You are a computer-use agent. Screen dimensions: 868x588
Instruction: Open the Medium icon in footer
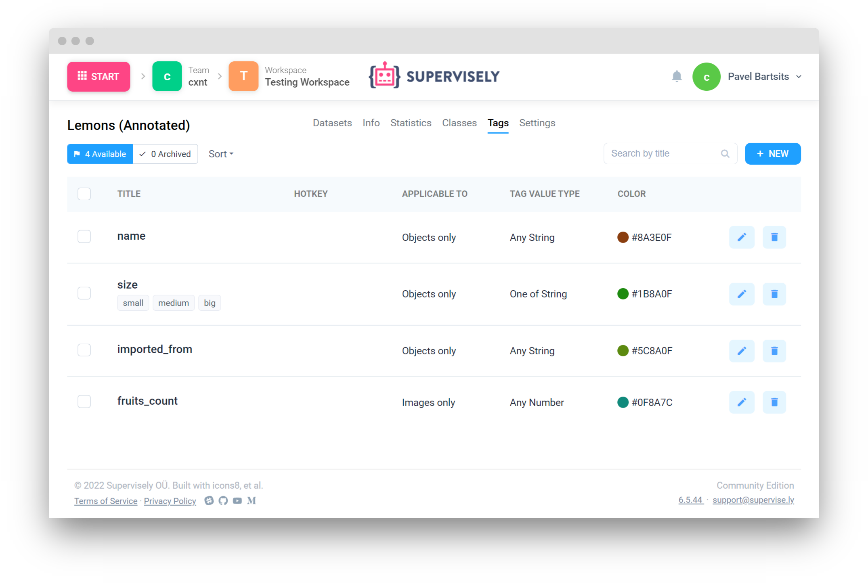coord(252,501)
